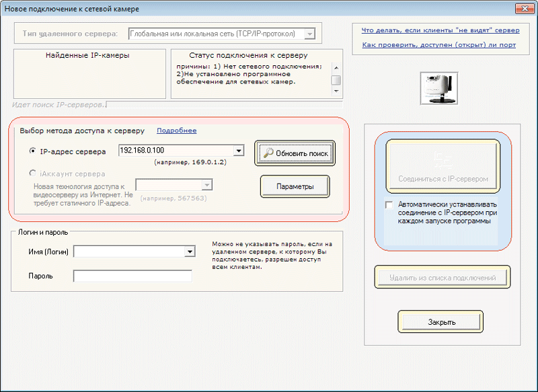Click the network camera image icon
The width and height of the screenshot is (538, 392).
tap(439, 88)
